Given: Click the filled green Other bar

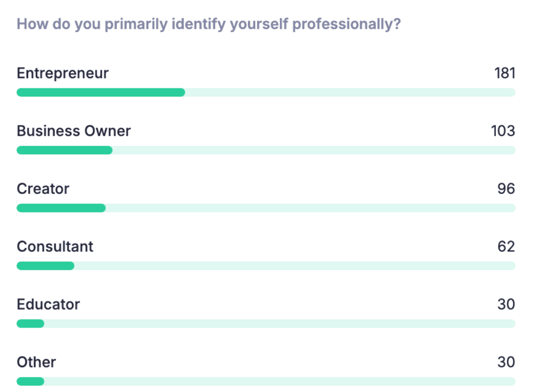Looking at the screenshot, I should point(30,381).
